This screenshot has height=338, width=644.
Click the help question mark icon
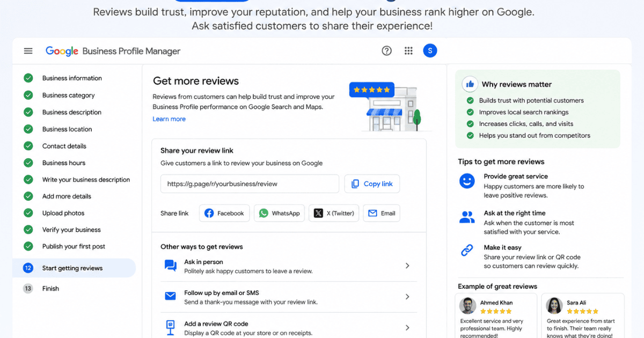pos(386,51)
